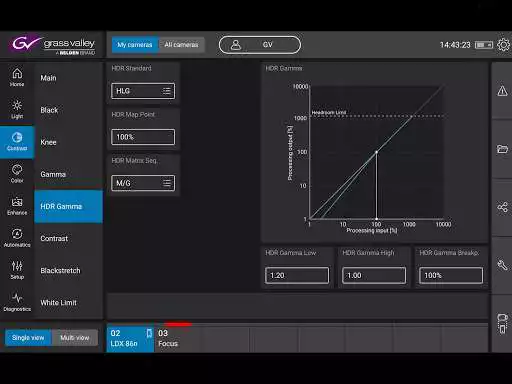Open the wrench tools icon
Screen dimensions: 512x384
click(502, 265)
